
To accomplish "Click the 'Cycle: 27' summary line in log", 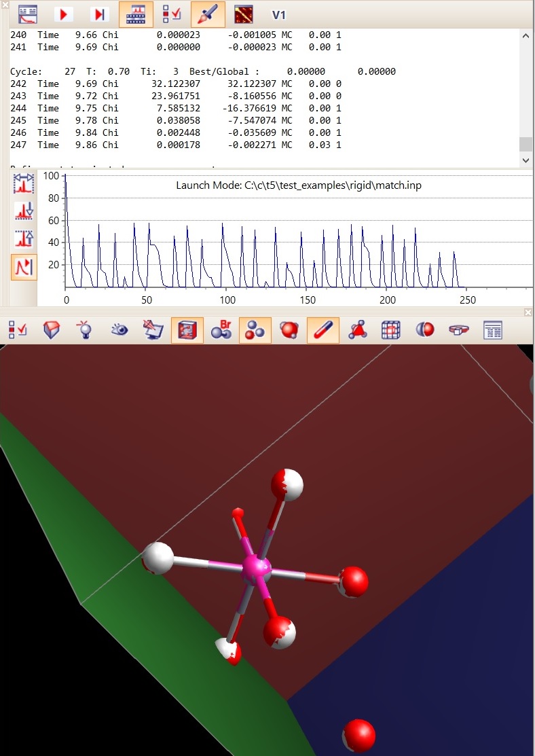I will [x=203, y=71].
